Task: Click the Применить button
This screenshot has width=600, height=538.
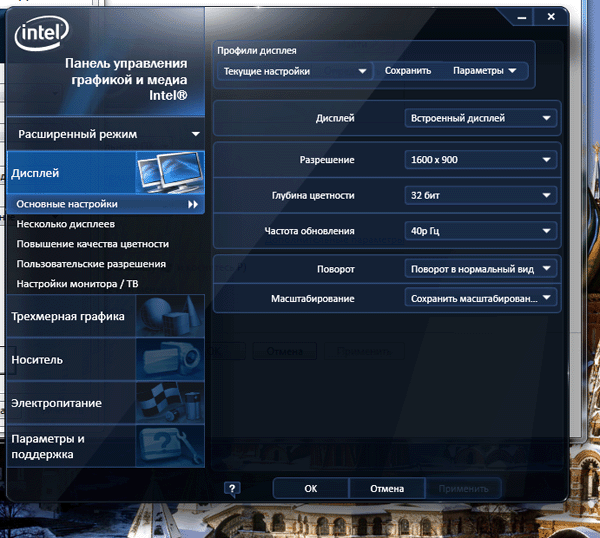Action: point(463,489)
